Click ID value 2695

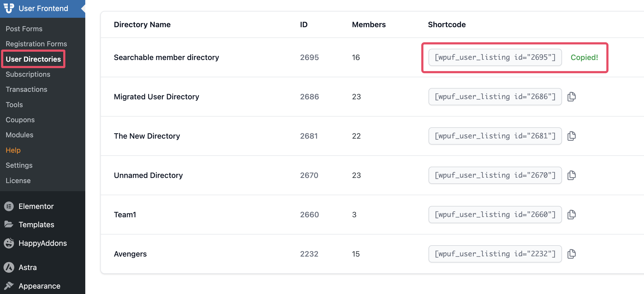(309, 57)
